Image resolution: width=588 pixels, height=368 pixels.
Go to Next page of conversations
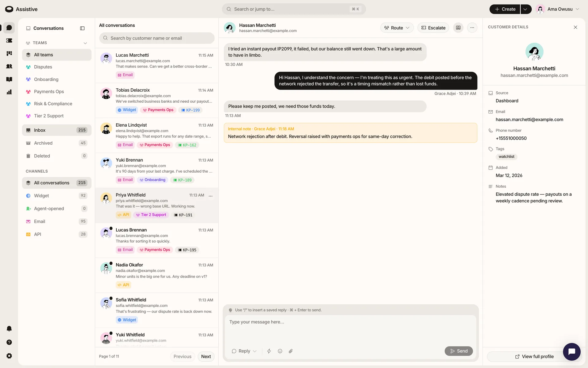(x=206, y=356)
